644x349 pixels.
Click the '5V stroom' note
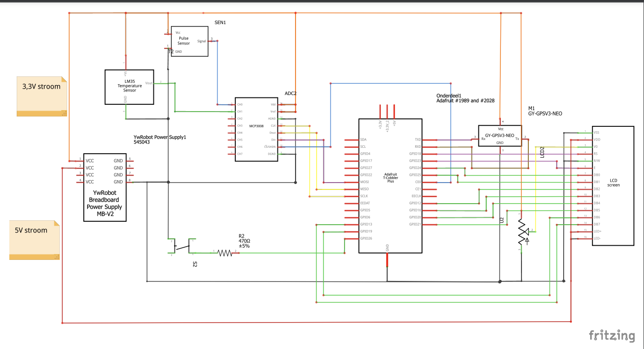pyautogui.click(x=35, y=240)
